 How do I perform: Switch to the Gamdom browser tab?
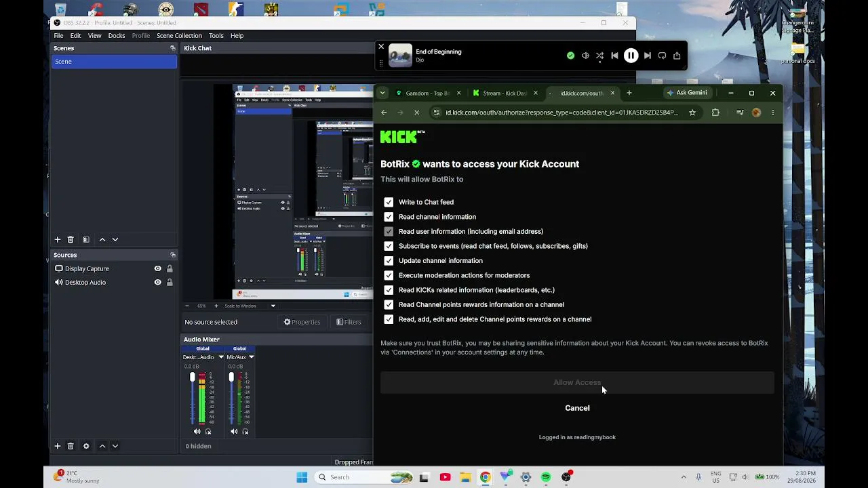pyautogui.click(x=426, y=93)
